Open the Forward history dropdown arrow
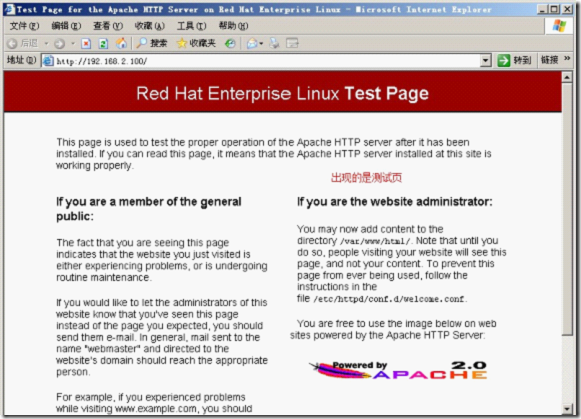Viewport: 581px width, 419px height. click(73, 44)
